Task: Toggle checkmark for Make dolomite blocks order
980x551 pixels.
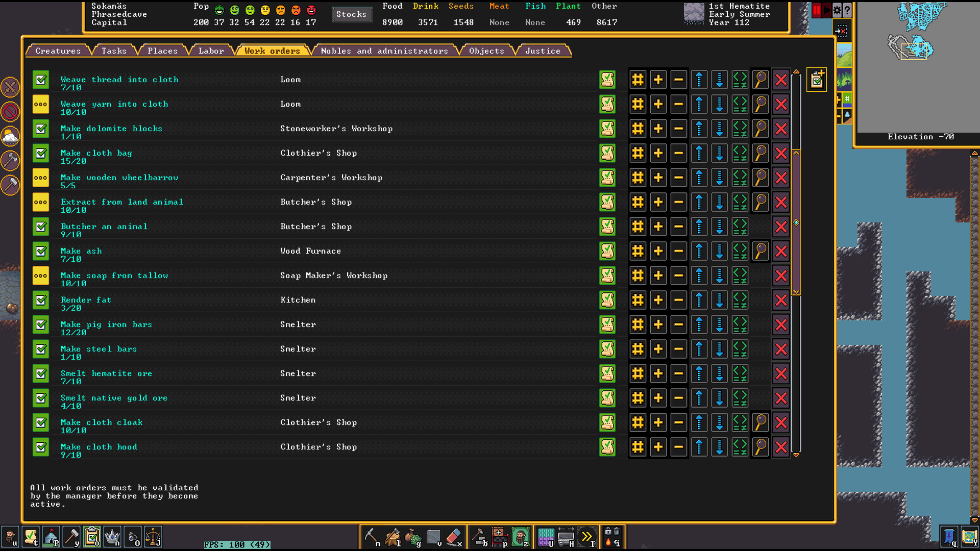Action: tap(41, 129)
